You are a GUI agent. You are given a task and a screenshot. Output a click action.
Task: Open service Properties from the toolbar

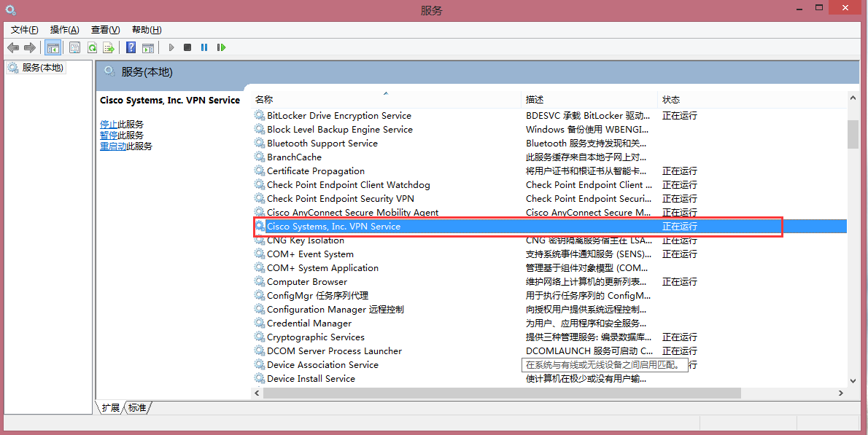pos(74,47)
